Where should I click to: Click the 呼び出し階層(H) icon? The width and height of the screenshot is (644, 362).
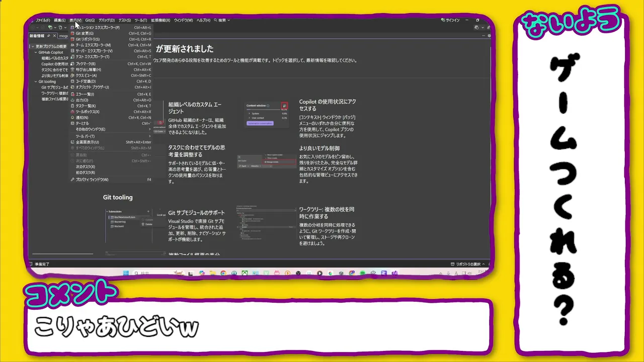click(x=72, y=70)
